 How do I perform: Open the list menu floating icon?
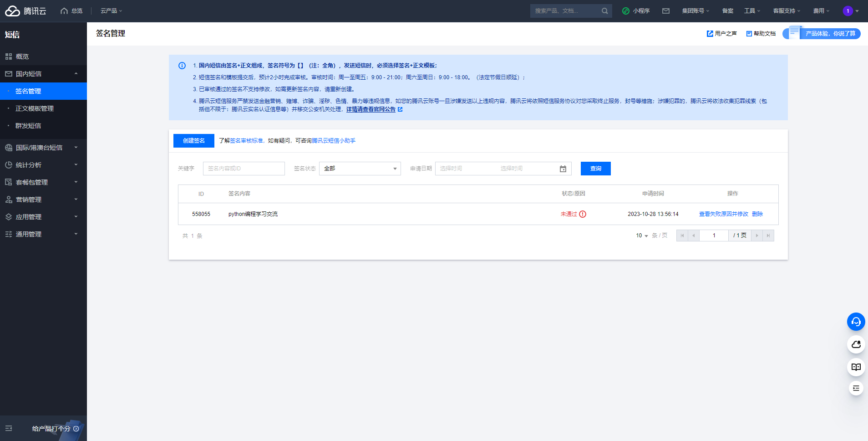pyautogui.click(x=856, y=388)
